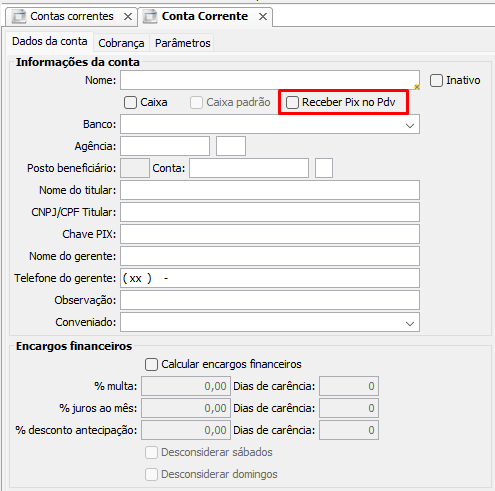Click the Agência number field
495x491 pixels.
point(165,146)
